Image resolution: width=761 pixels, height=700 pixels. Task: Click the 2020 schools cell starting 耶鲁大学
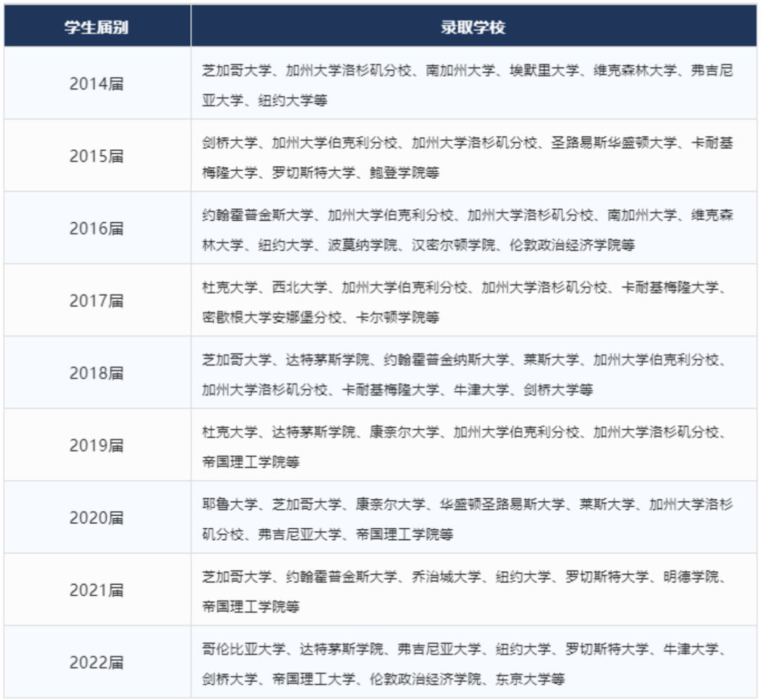[x=474, y=517]
